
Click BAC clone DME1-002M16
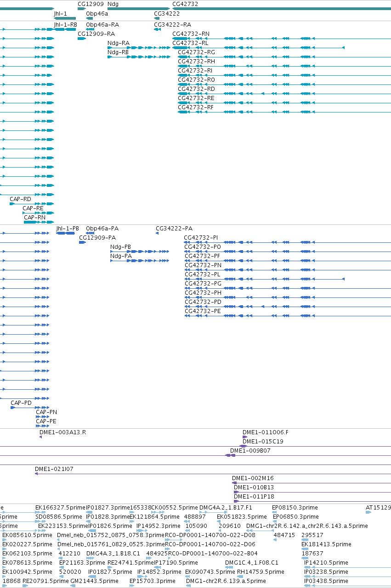click(253, 478)
